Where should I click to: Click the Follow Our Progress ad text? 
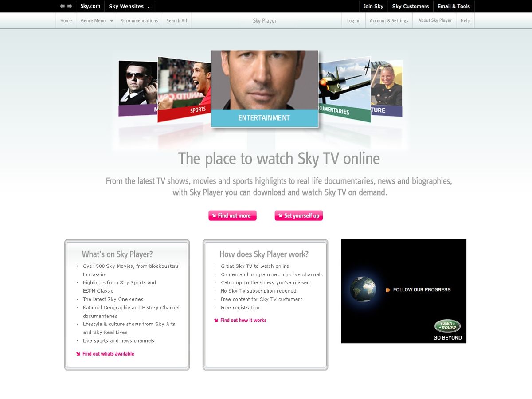pyautogui.click(x=422, y=290)
